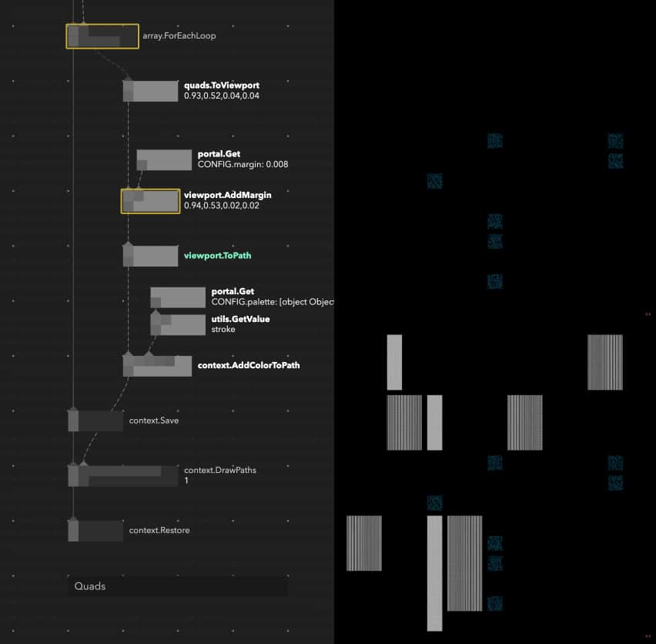
Task: Click the context.AddColorToPath label text
Action: tap(249, 365)
